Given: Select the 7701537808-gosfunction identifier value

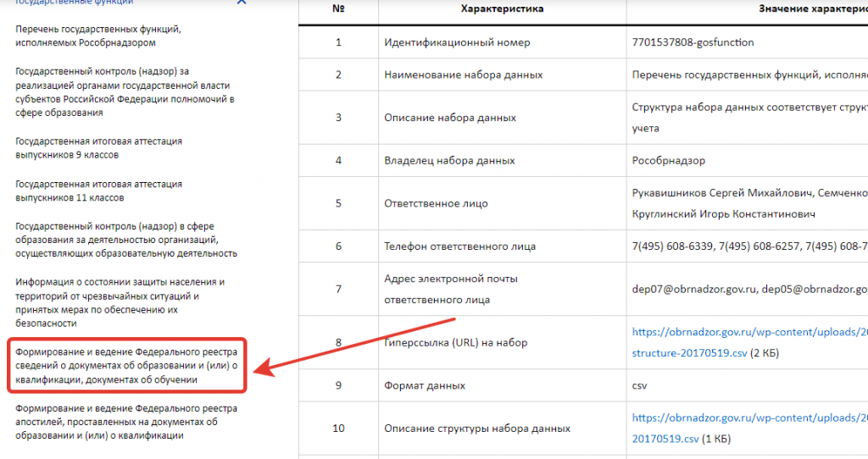Looking at the screenshot, I should [x=693, y=42].
